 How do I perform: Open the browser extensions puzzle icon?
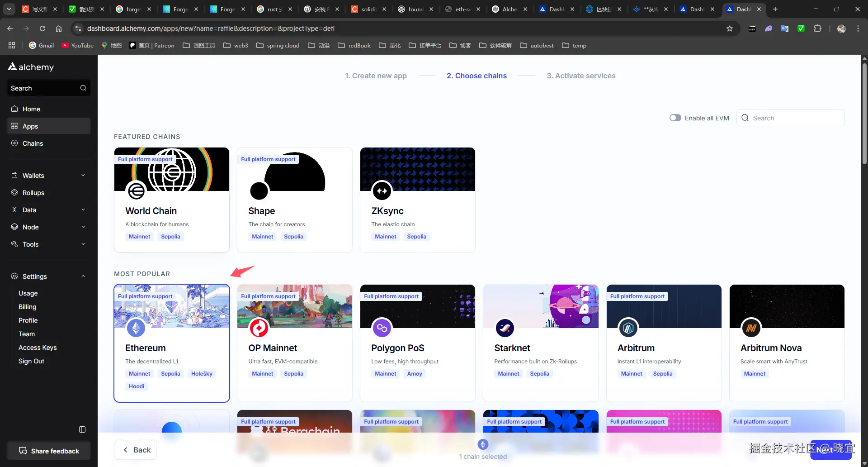[x=817, y=29]
